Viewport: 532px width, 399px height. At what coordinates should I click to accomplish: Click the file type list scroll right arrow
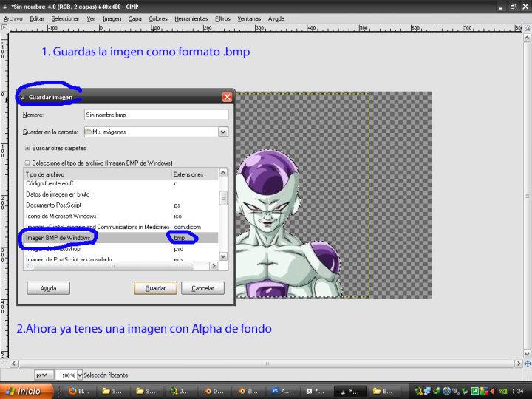pos(214,266)
